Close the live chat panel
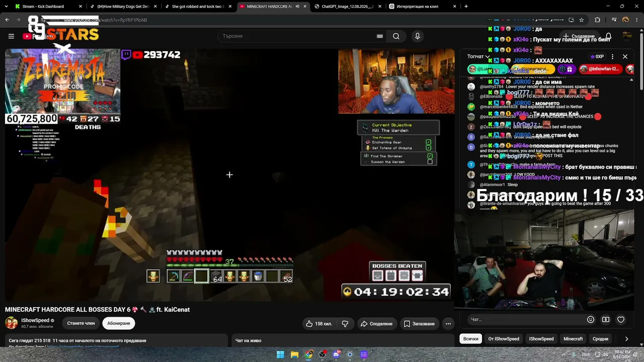 [x=625, y=56]
